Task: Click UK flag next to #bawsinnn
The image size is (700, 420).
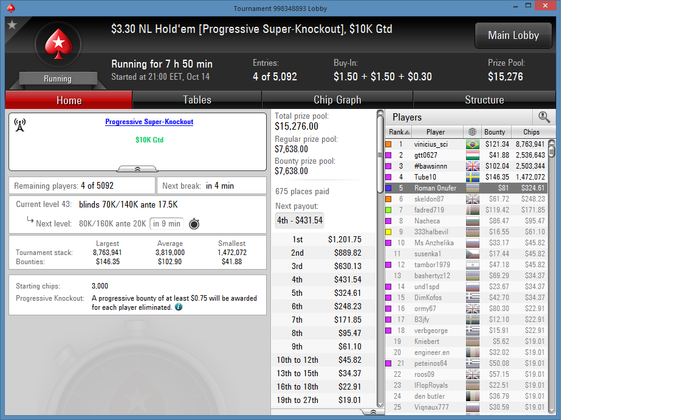Action: (472, 166)
